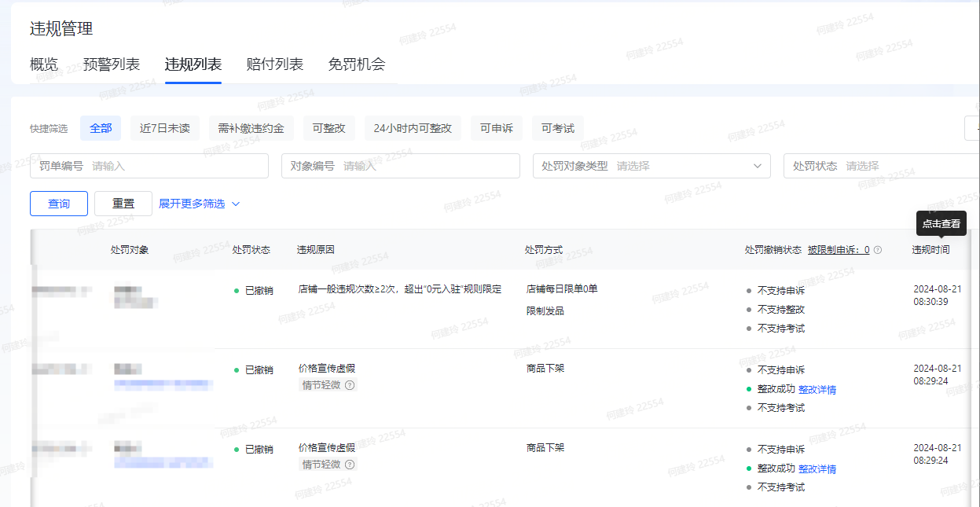Select the 可申诉 quick filter
The width and height of the screenshot is (980, 507).
[x=497, y=128]
